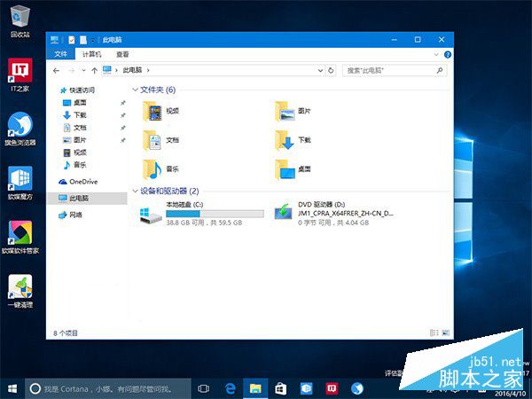The height and width of the screenshot is (399, 532).
Task: Click the C: drive usage bar
Action: pyautogui.click(x=215, y=214)
